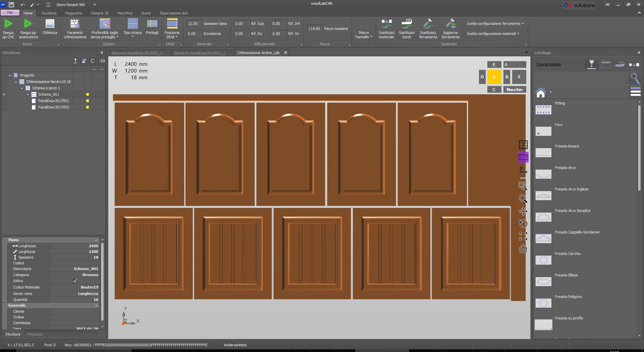Toggle yellow marker for PanelDoor2017001
644x352 pixels.
(x=88, y=101)
